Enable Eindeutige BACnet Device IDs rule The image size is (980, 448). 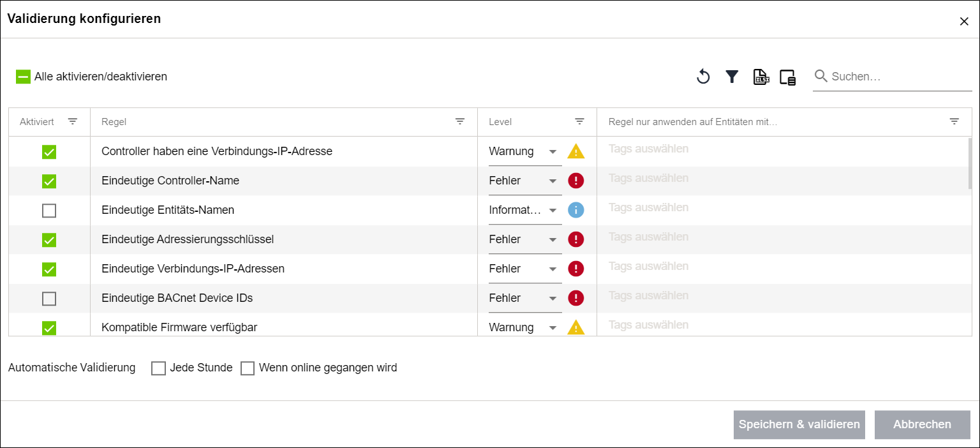49,299
